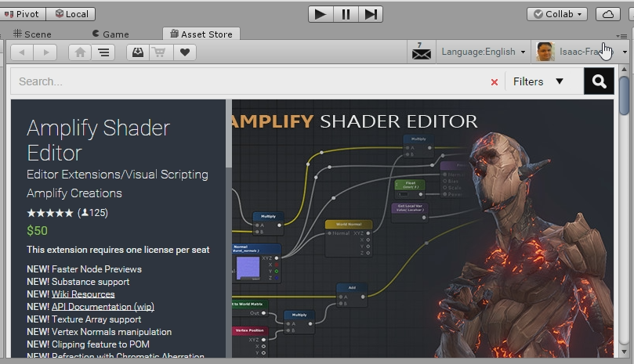Focus the Search input field
The image size is (634, 364).
251,81
